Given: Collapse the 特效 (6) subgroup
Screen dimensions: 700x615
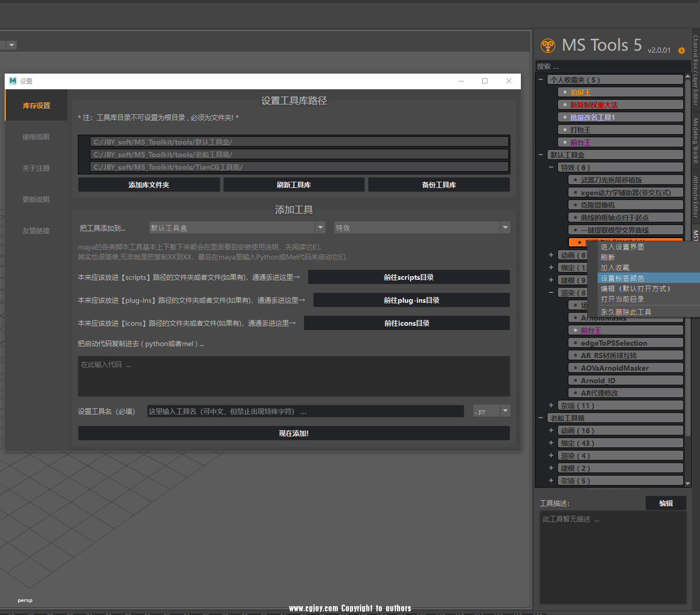Looking at the screenshot, I should [x=551, y=168].
